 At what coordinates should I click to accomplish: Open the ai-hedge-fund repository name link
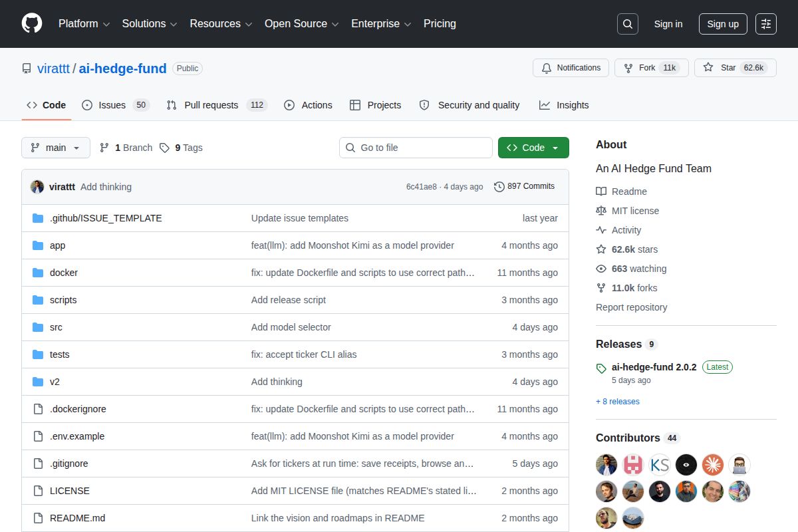(x=122, y=68)
